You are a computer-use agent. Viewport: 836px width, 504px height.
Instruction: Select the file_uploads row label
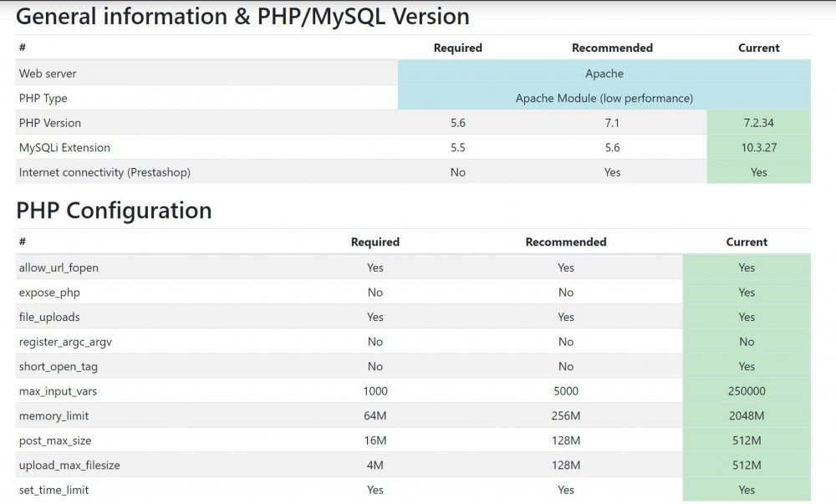[49, 317]
